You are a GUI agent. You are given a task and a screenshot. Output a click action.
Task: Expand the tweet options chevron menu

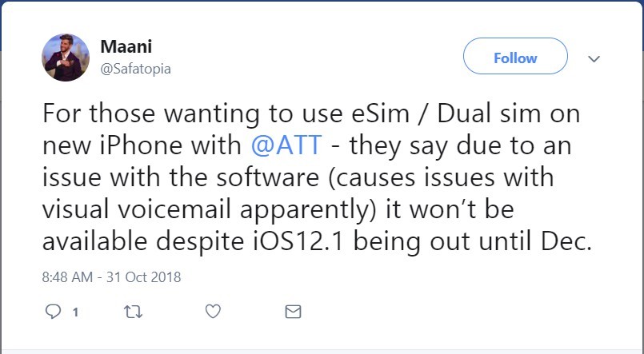coord(594,58)
